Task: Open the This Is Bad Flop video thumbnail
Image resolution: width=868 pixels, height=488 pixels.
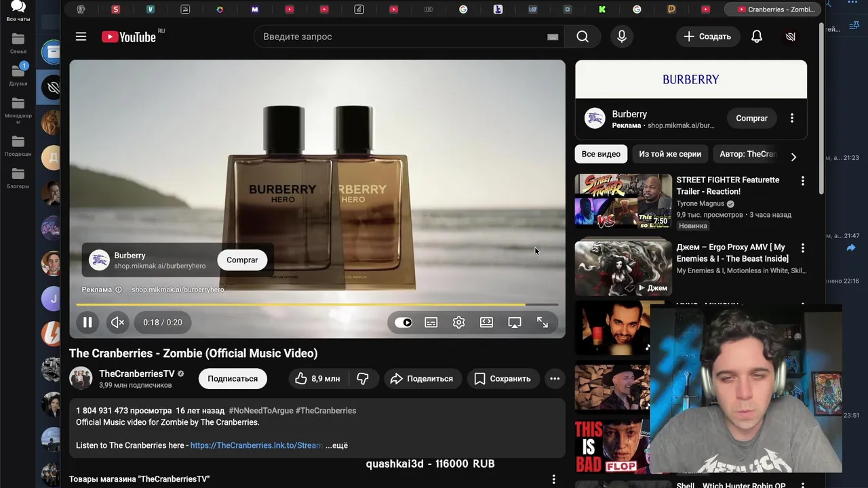Action: click(612, 446)
